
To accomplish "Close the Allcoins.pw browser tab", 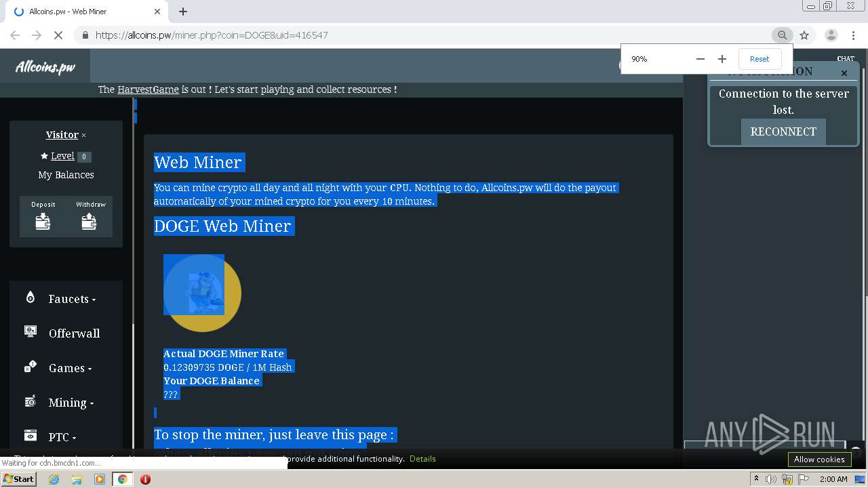I will 157,12.
